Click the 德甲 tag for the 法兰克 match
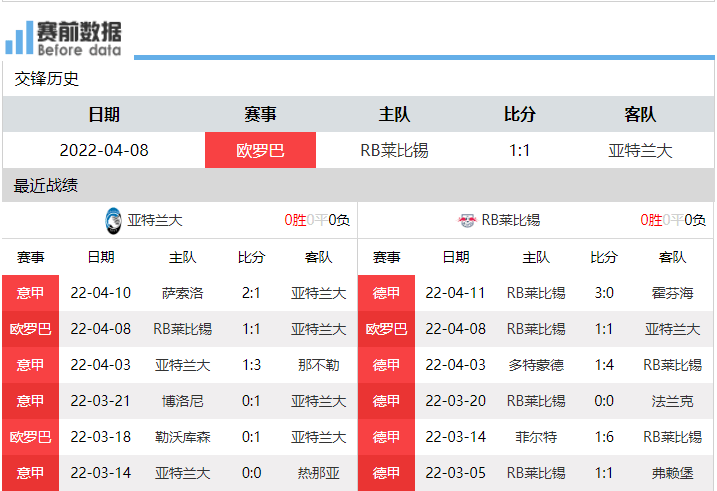The width and height of the screenshot is (717, 491). click(386, 401)
